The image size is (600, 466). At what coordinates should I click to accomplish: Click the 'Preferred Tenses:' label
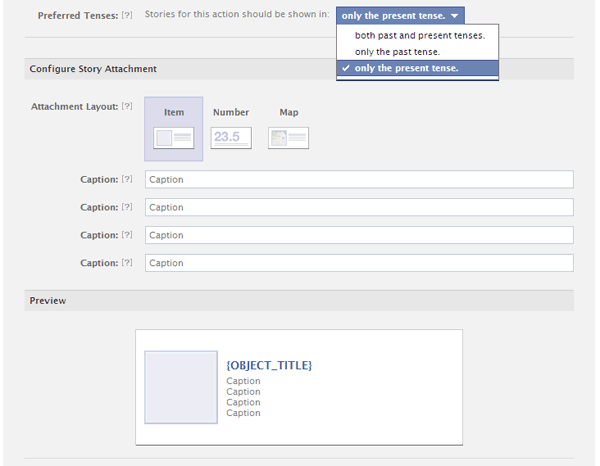coord(78,16)
